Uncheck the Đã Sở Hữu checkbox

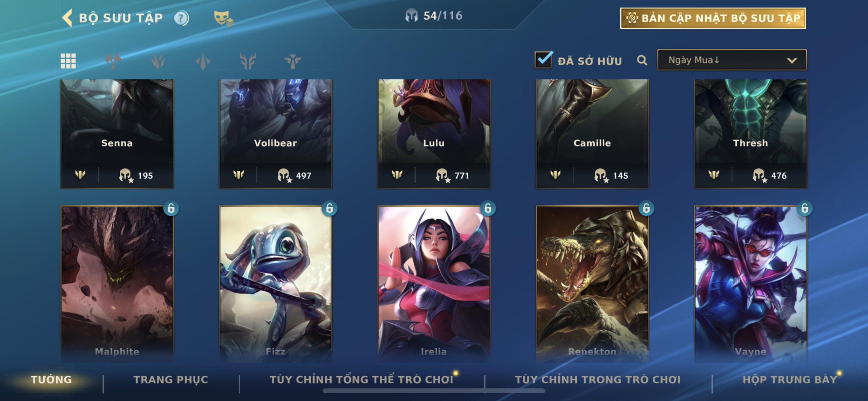pyautogui.click(x=543, y=60)
